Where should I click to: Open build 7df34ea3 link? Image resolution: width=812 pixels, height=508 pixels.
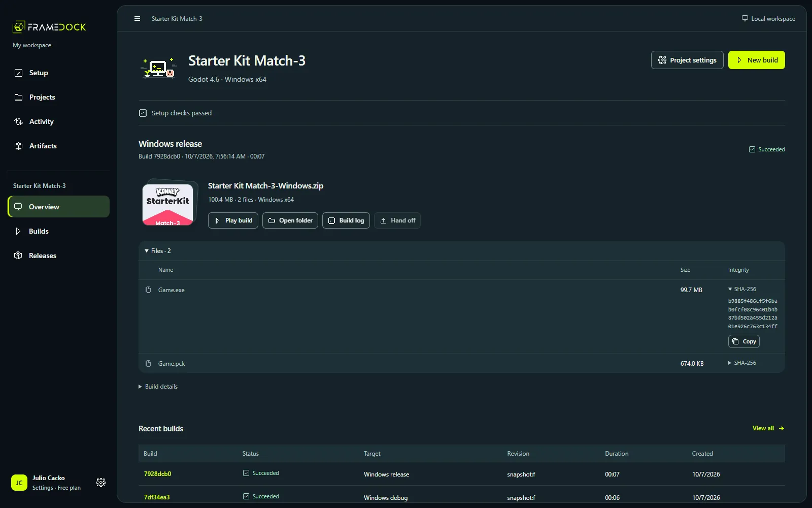157,497
